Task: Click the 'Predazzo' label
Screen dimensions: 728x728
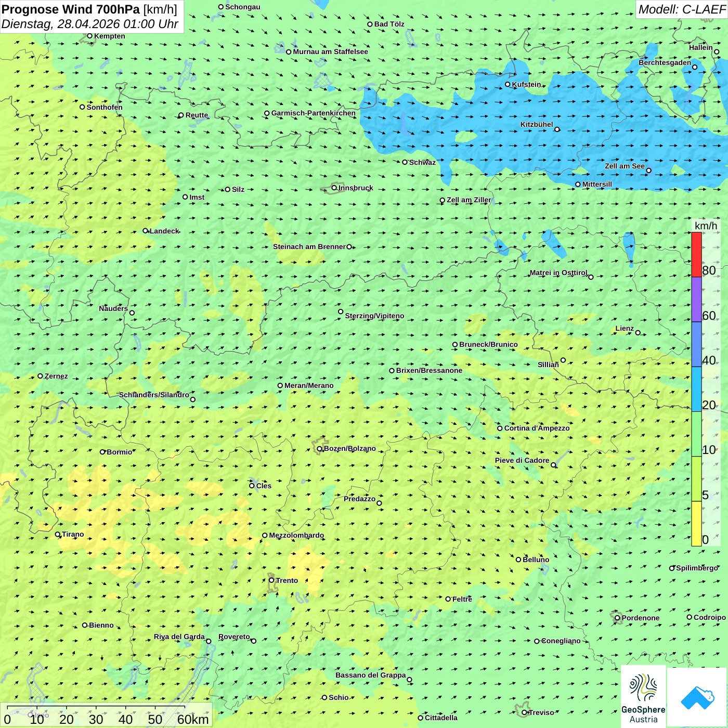Action: 359,499
